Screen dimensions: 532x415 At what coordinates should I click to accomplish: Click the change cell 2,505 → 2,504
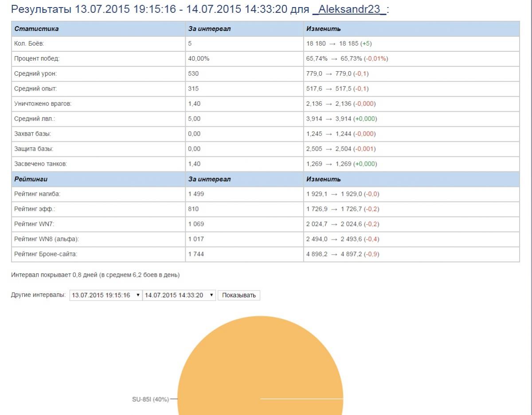(x=341, y=149)
